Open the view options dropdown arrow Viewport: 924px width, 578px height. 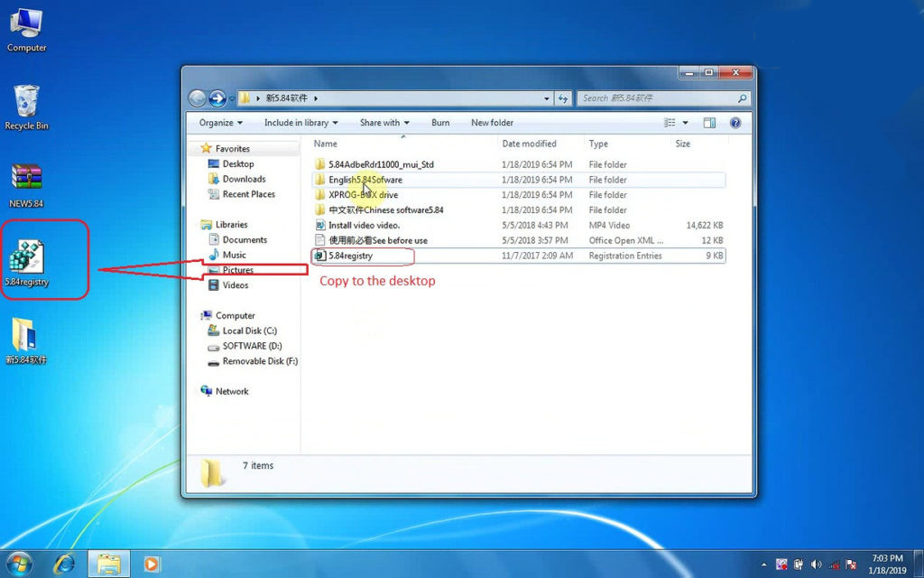686,123
